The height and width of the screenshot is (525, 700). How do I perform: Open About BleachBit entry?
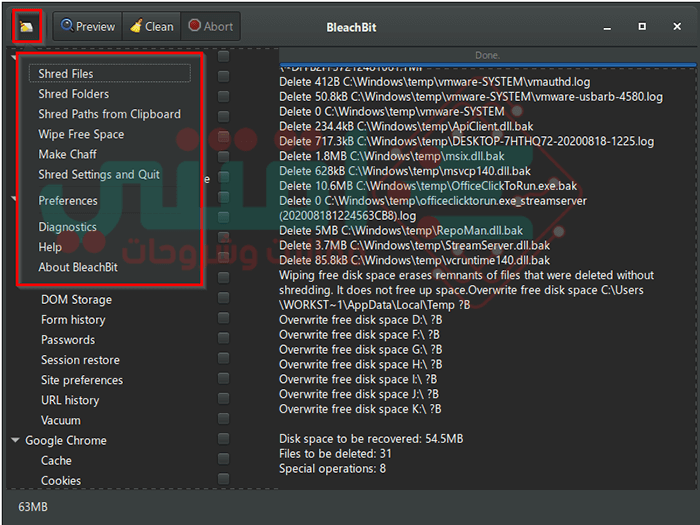[78, 267]
